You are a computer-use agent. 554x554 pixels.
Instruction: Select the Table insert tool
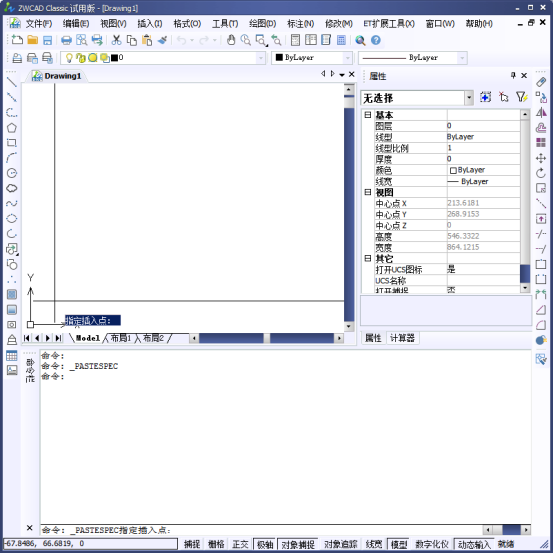tap(12, 355)
